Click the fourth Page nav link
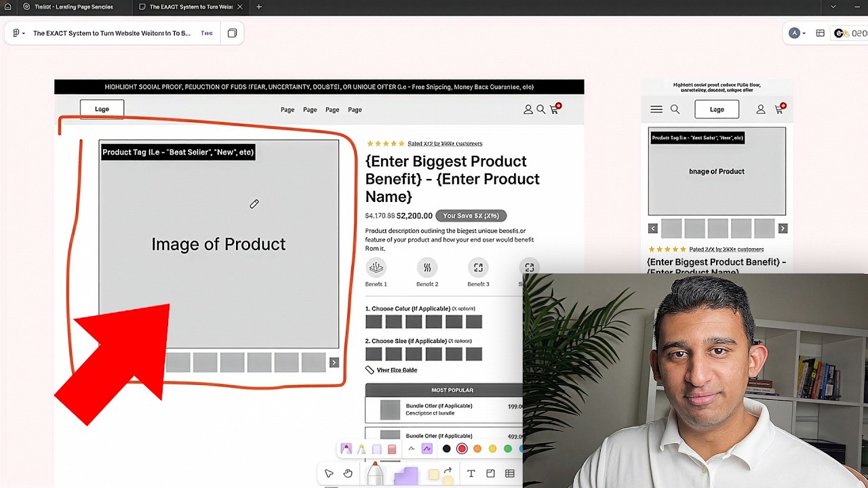Viewport: 868px width, 488px height. (355, 110)
